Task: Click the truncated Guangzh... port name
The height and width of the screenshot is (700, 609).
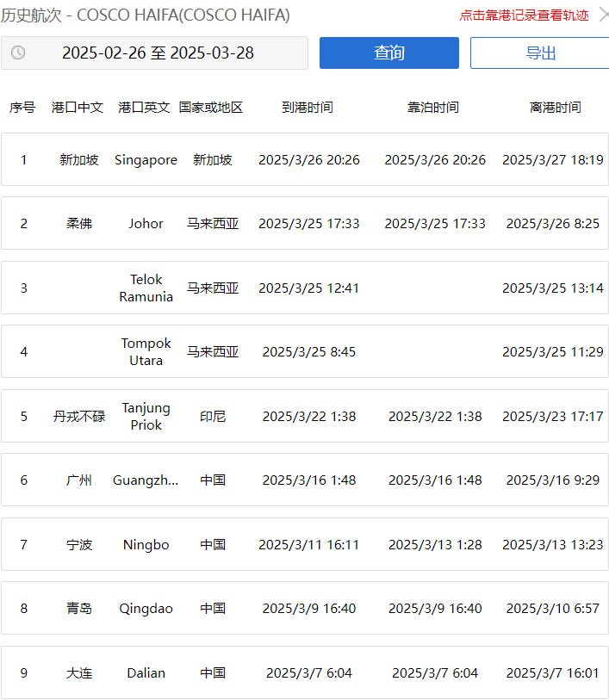Action: coord(146,480)
